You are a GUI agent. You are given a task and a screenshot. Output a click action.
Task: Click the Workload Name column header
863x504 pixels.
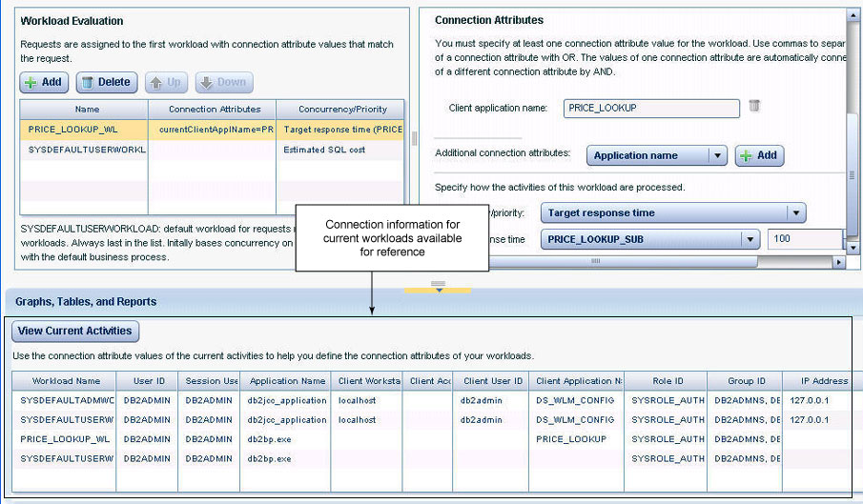(x=65, y=381)
